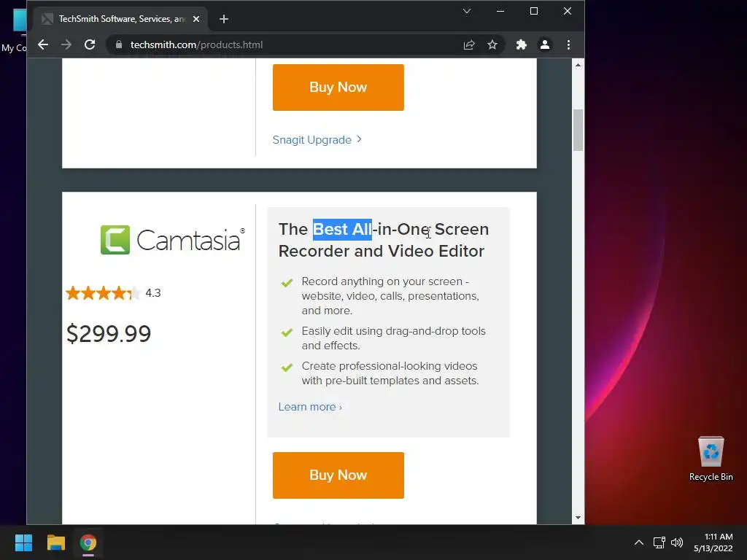Click the 4.3 star rating

(x=113, y=293)
